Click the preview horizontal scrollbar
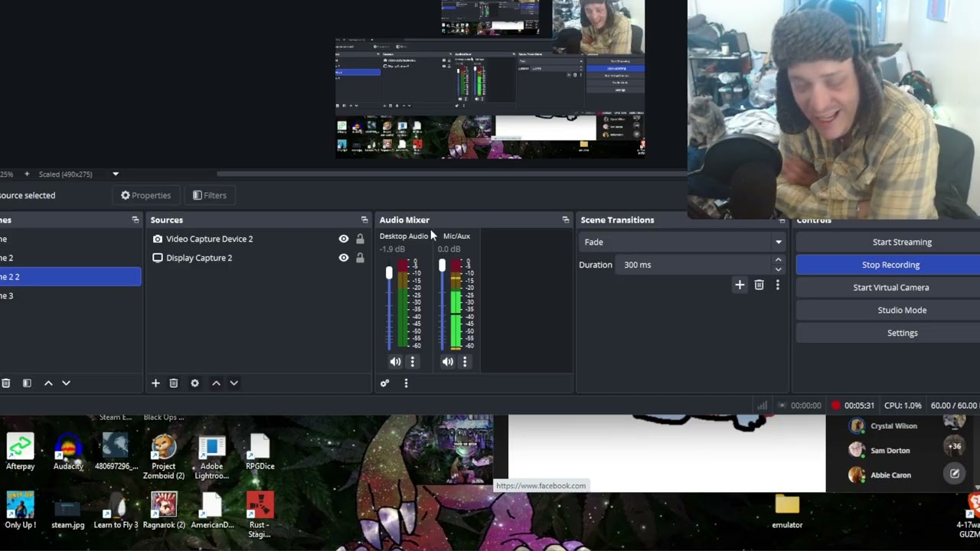 tap(452, 174)
